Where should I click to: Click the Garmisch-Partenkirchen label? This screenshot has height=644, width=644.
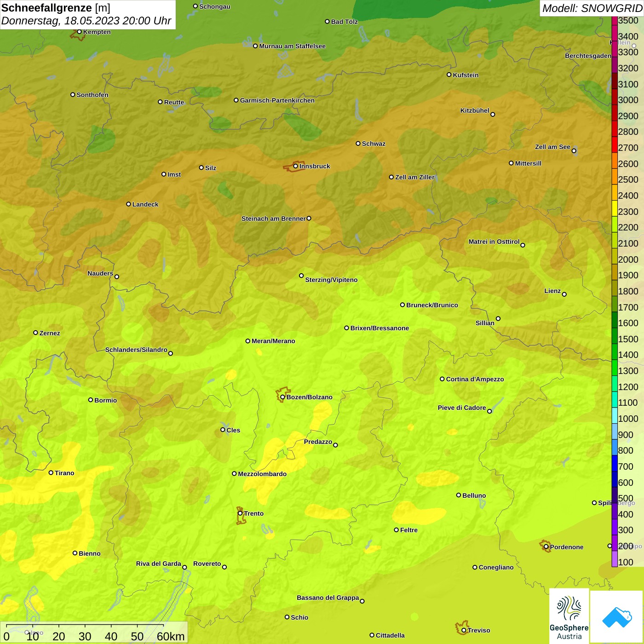pyautogui.click(x=277, y=100)
